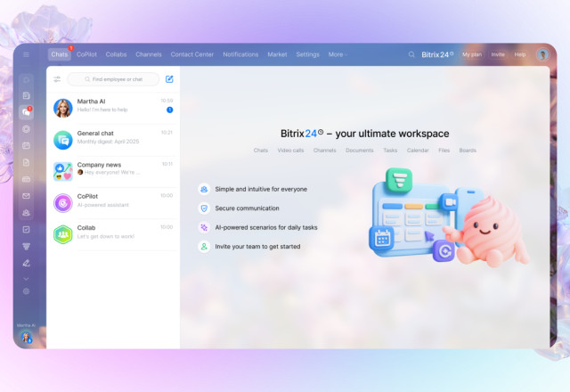Click the mail envelope icon in sidebar
570x392 pixels.
tap(26, 196)
